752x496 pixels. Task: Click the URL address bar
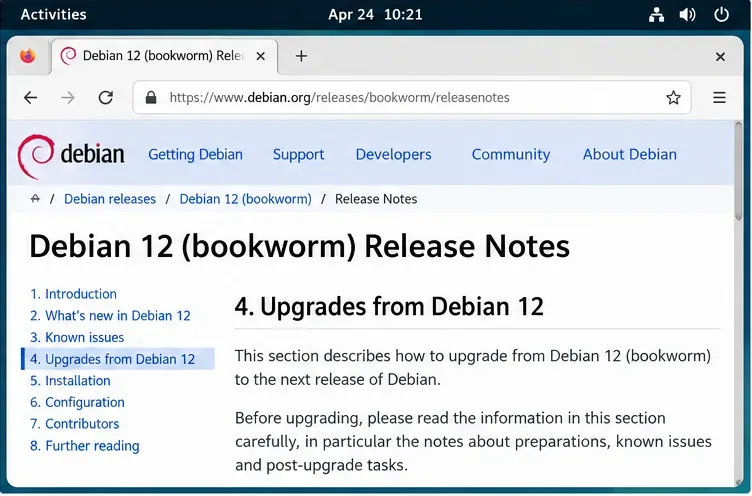(412, 98)
